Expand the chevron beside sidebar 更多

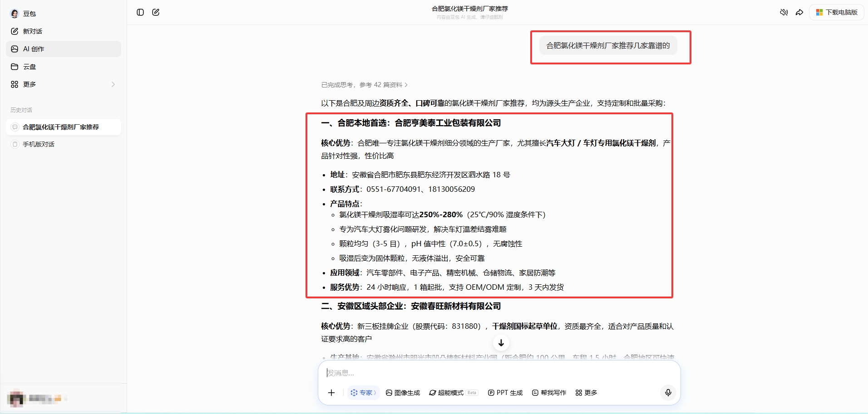pyautogui.click(x=113, y=84)
